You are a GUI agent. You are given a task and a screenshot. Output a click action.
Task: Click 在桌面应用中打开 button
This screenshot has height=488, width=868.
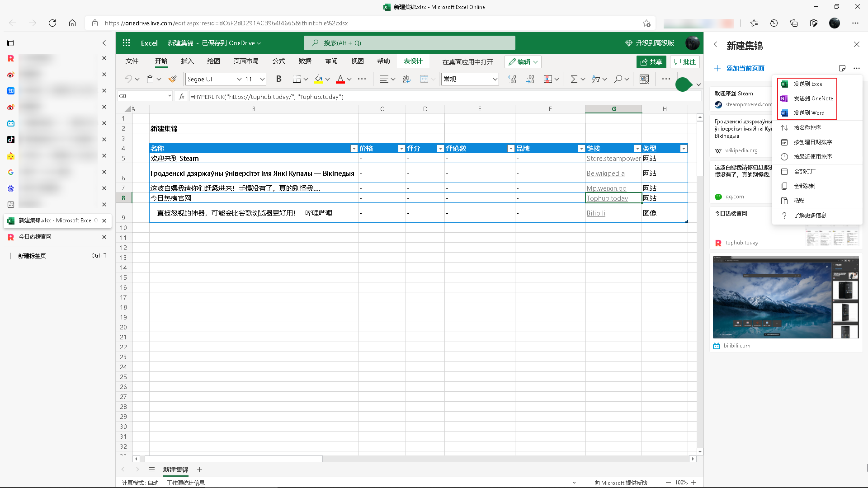pyautogui.click(x=467, y=62)
